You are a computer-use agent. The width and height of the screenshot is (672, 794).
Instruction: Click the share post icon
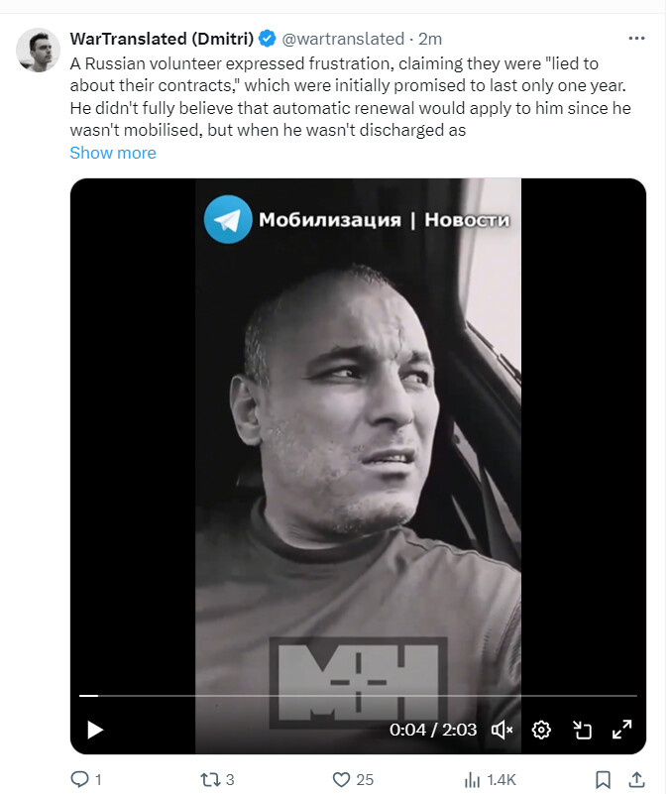coord(637,779)
